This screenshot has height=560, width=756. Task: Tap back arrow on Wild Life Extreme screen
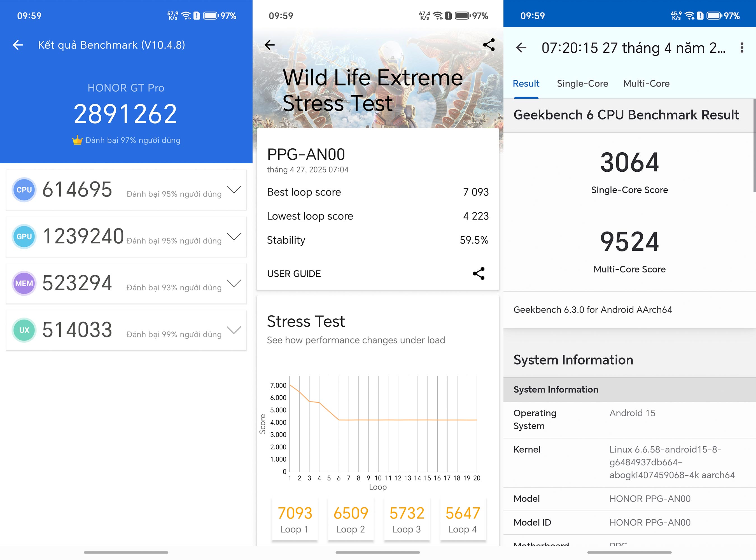coord(270,45)
